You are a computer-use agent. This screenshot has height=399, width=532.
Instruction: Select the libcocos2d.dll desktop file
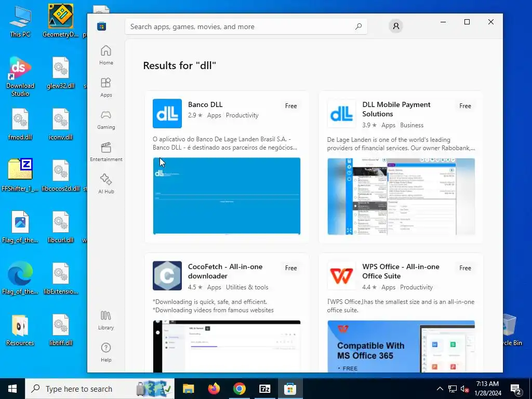coord(61,176)
